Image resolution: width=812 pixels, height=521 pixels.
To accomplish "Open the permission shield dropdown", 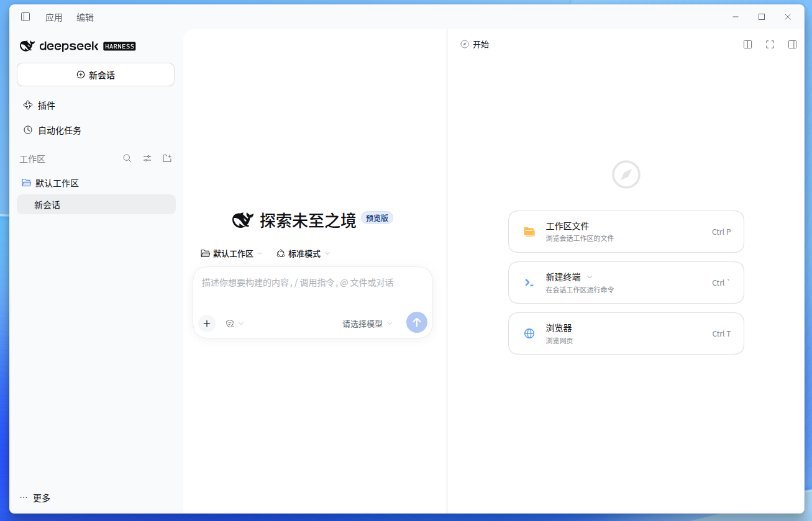I will click(x=235, y=324).
